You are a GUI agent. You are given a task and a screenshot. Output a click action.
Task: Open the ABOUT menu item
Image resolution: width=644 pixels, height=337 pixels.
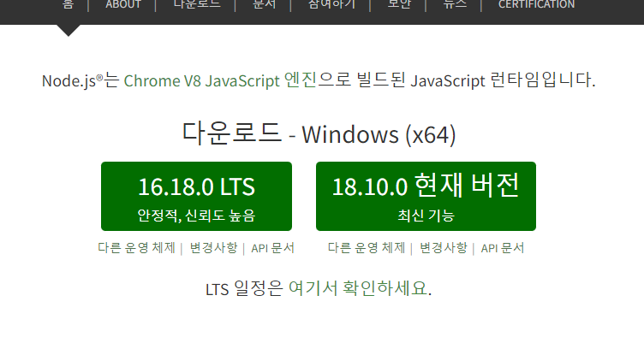(123, 4)
